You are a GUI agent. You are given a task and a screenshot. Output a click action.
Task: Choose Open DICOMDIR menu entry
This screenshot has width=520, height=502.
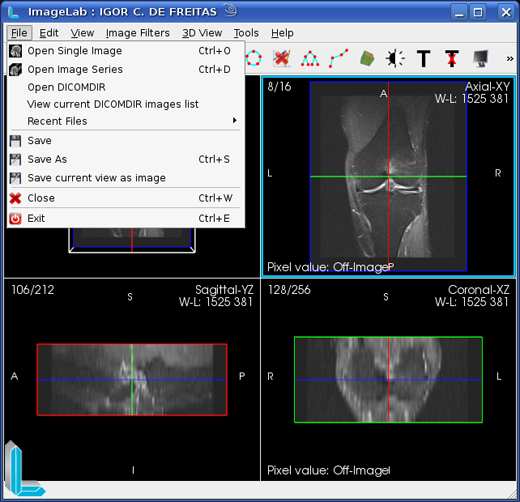click(x=126, y=87)
